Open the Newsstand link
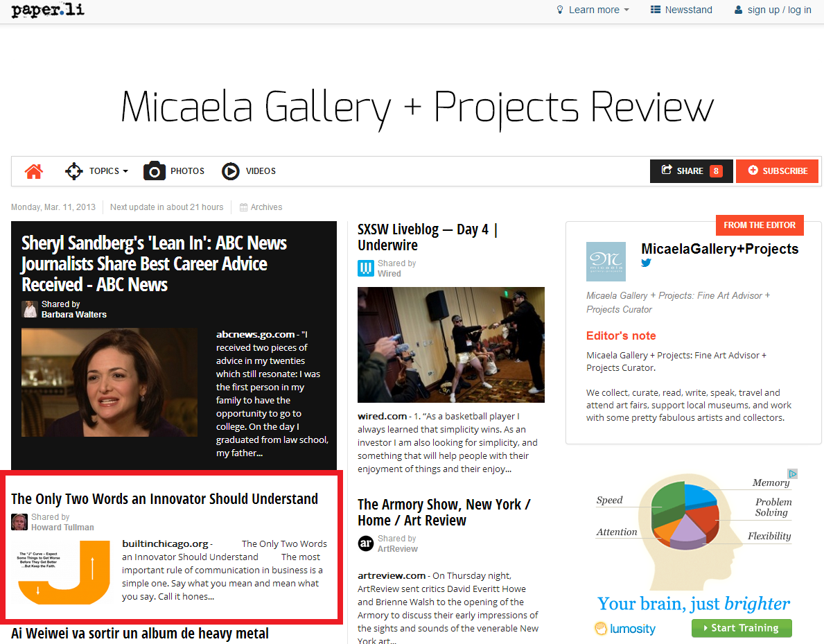 (x=688, y=10)
